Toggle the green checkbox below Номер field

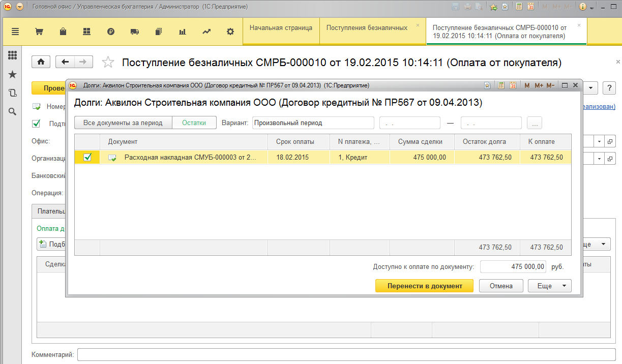36,123
